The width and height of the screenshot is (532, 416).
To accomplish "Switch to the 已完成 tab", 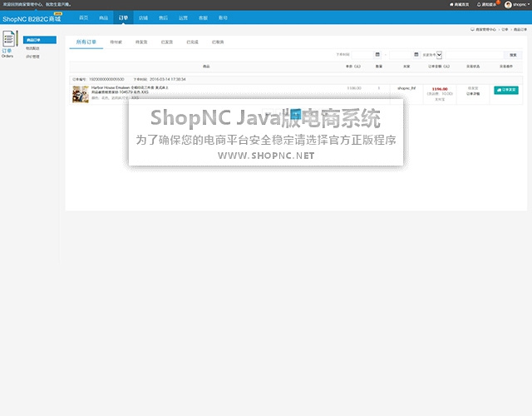I will click(x=192, y=42).
